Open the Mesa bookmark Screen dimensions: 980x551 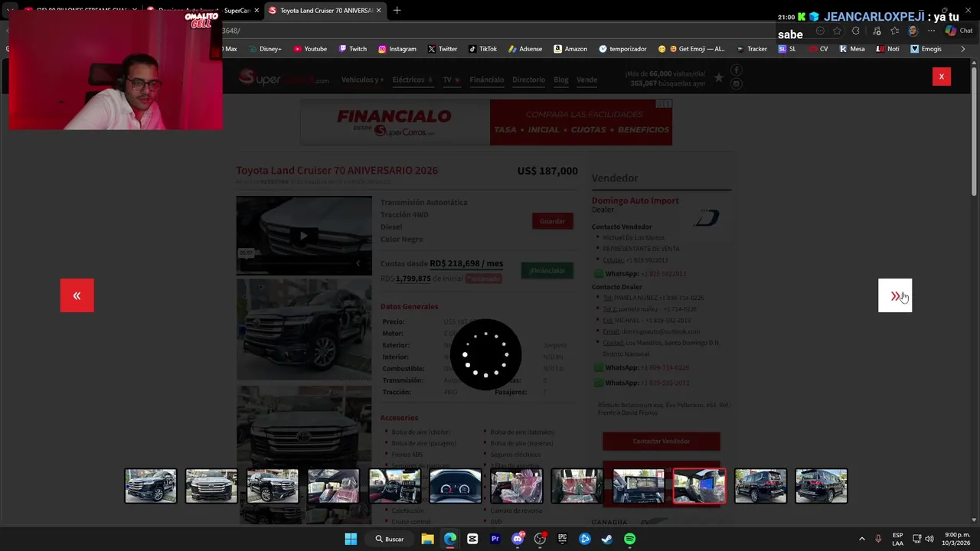coord(852,49)
